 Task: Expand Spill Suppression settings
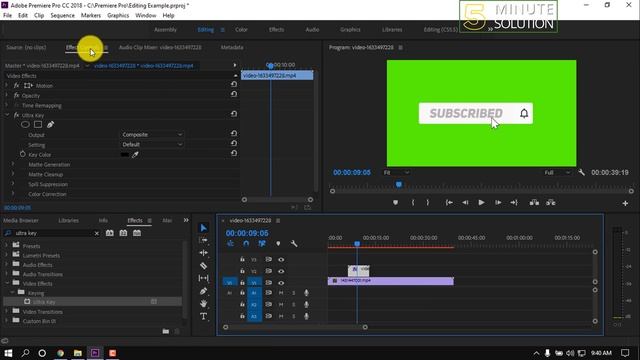(13, 184)
